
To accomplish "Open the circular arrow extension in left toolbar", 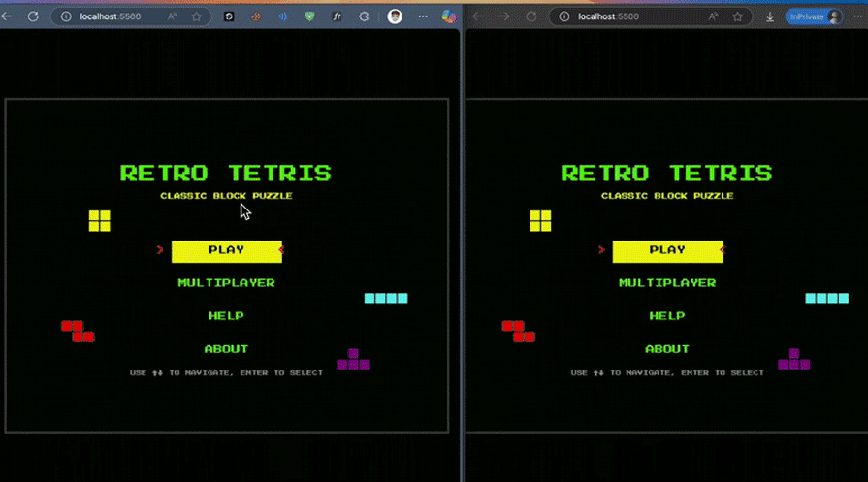I will (x=364, y=16).
